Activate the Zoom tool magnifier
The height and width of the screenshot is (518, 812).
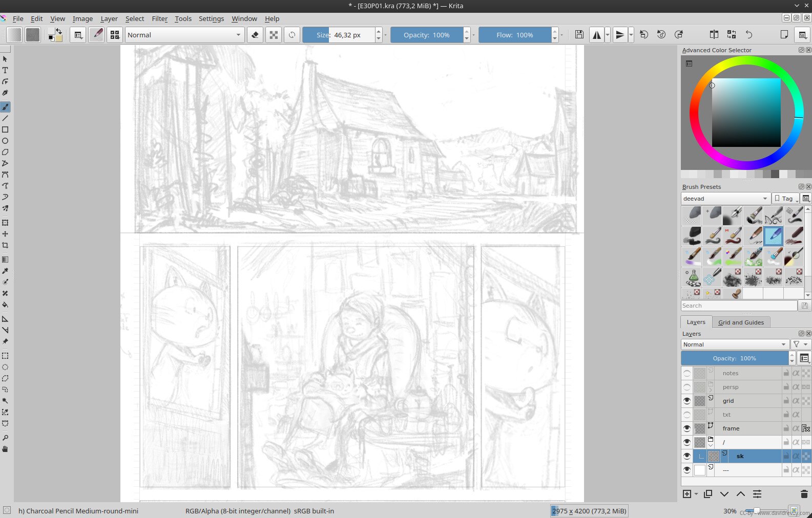[5, 438]
